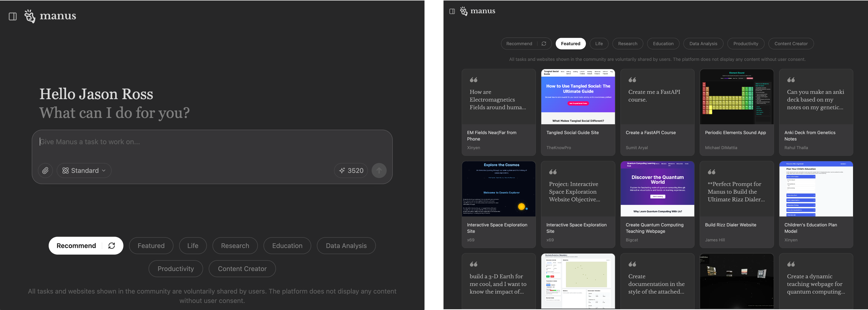Click the 3520 credits sparkle badge

[351, 171]
